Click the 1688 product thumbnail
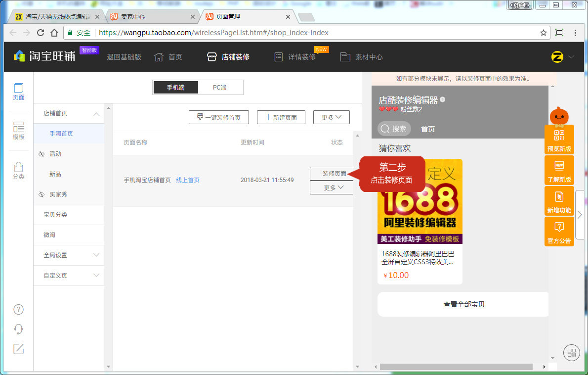Viewport: 588px width, 375px height. pyautogui.click(x=420, y=201)
